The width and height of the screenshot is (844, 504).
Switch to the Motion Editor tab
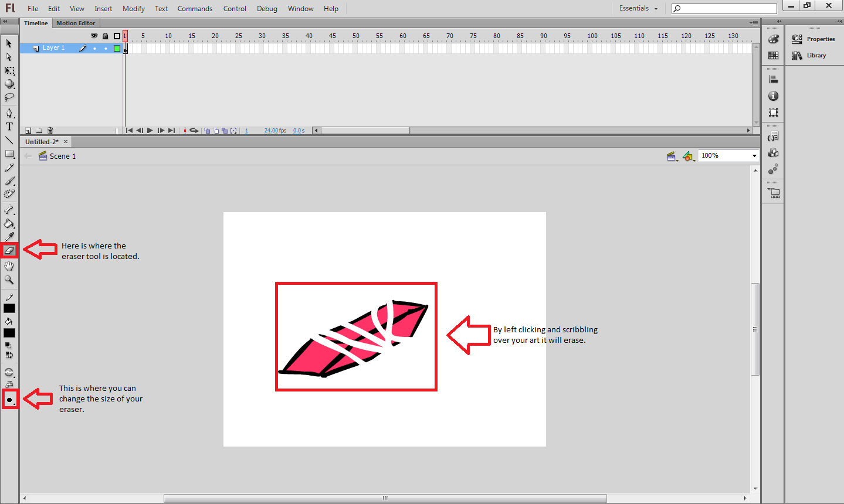[x=76, y=23]
